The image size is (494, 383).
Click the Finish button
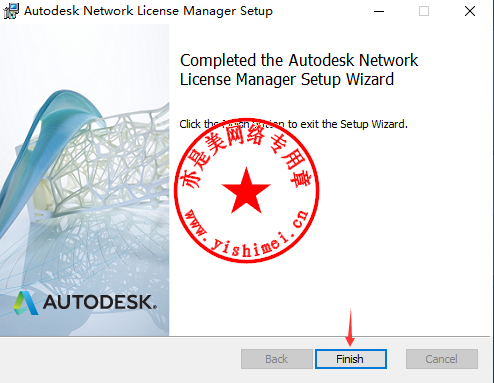coord(351,359)
